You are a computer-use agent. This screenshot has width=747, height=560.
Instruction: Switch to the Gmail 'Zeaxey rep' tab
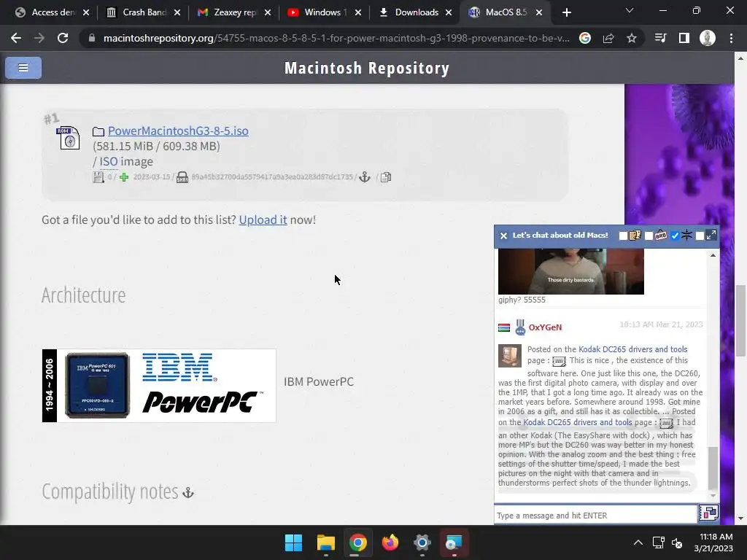coord(233,12)
